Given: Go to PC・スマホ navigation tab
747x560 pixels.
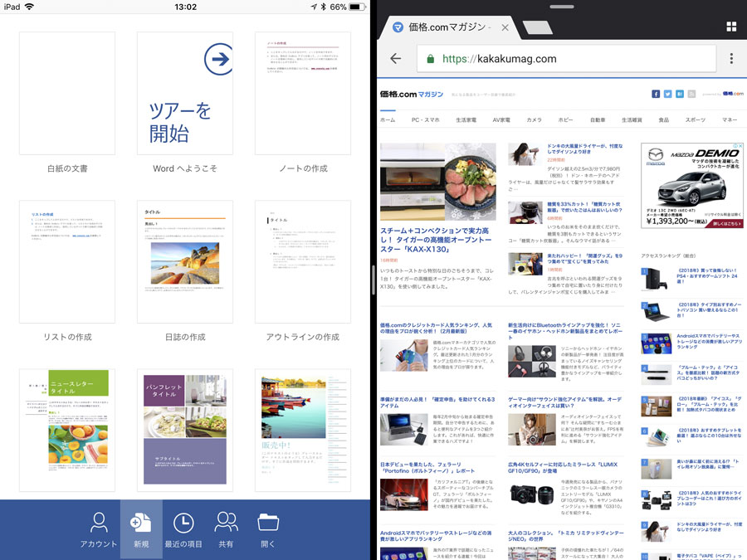Looking at the screenshot, I should tap(426, 120).
